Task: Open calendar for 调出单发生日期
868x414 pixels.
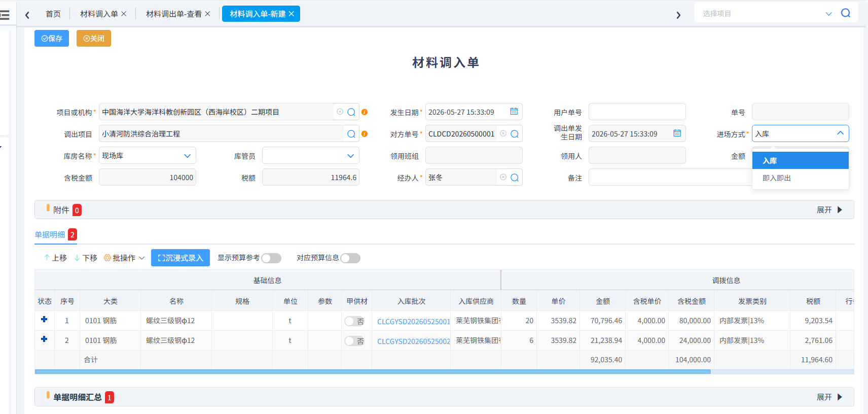Action: 677,133
